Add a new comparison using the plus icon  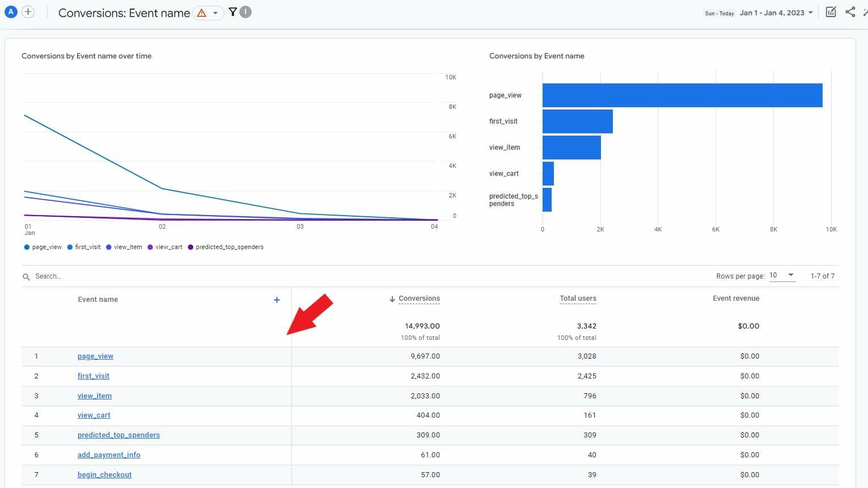(28, 11)
